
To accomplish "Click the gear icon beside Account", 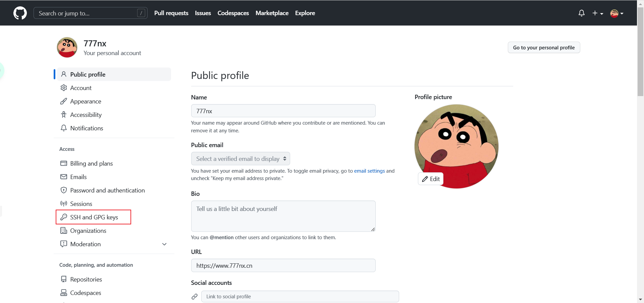I will tap(64, 88).
